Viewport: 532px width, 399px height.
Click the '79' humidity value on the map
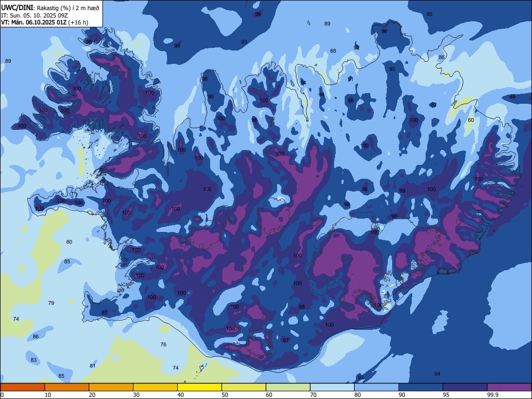point(51,303)
